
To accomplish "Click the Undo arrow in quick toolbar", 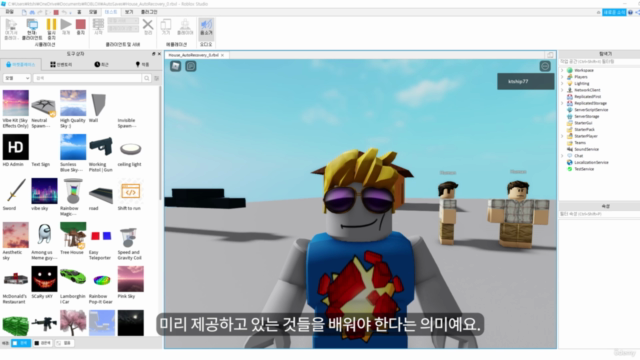I will [x=64, y=12].
